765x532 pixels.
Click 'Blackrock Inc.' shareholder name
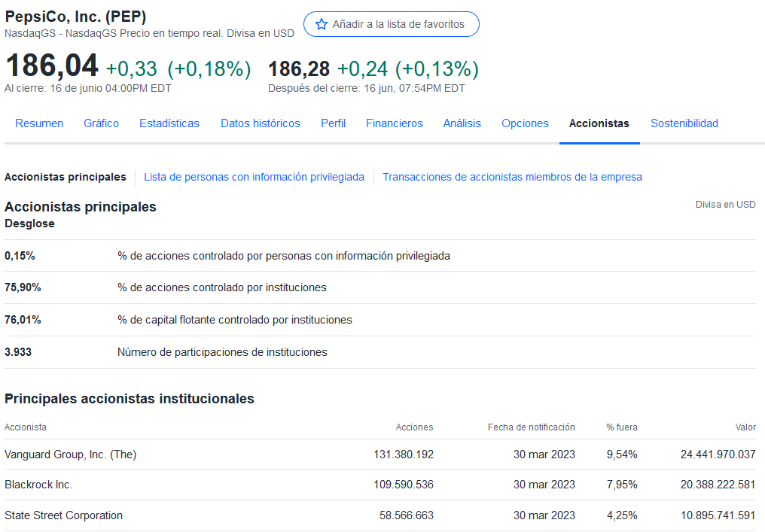click(38, 485)
